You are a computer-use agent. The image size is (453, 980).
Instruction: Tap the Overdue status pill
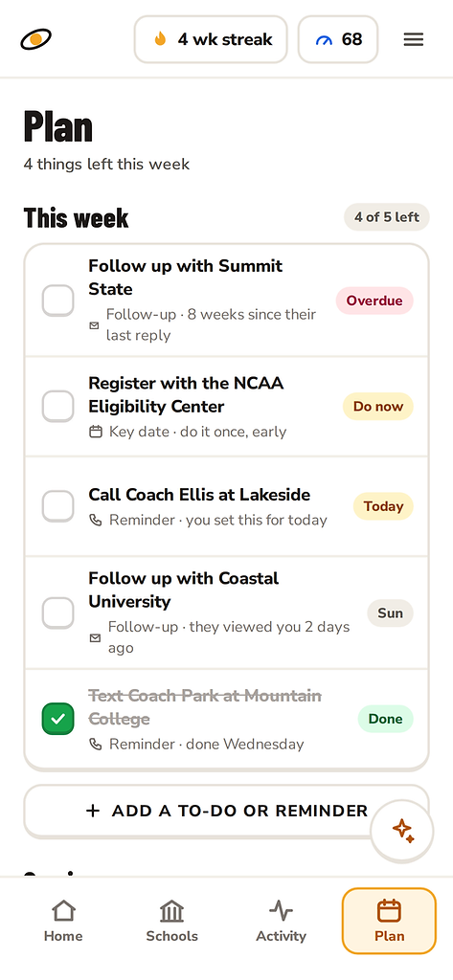coord(374,301)
